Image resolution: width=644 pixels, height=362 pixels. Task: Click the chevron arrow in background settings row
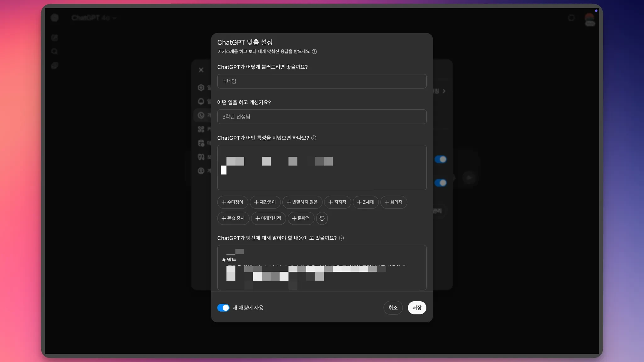point(444,91)
